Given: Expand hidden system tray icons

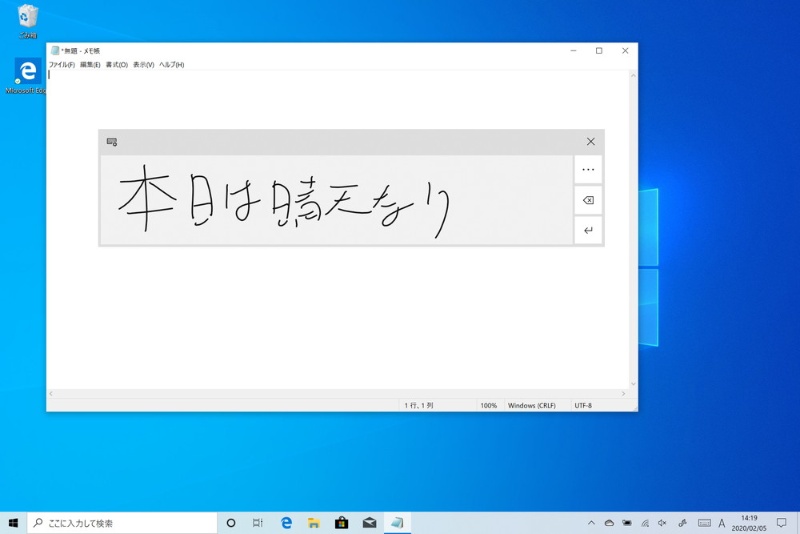Looking at the screenshot, I should (590, 522).
